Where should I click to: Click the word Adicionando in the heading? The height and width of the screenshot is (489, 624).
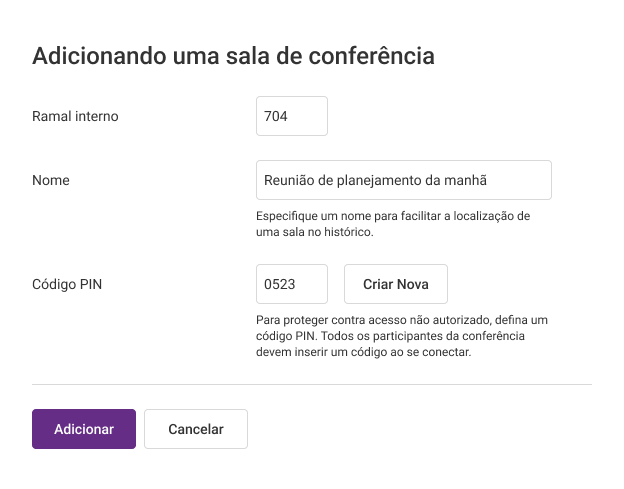99,55
